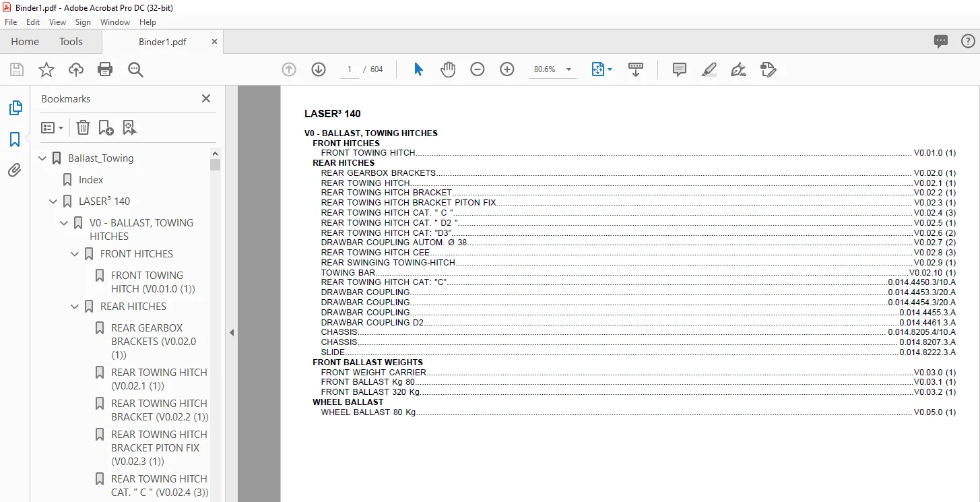Delete selected bookmark trash icon
Viewport: 980px width, 502px height.
pyautogui.click(x=83, y=127)
